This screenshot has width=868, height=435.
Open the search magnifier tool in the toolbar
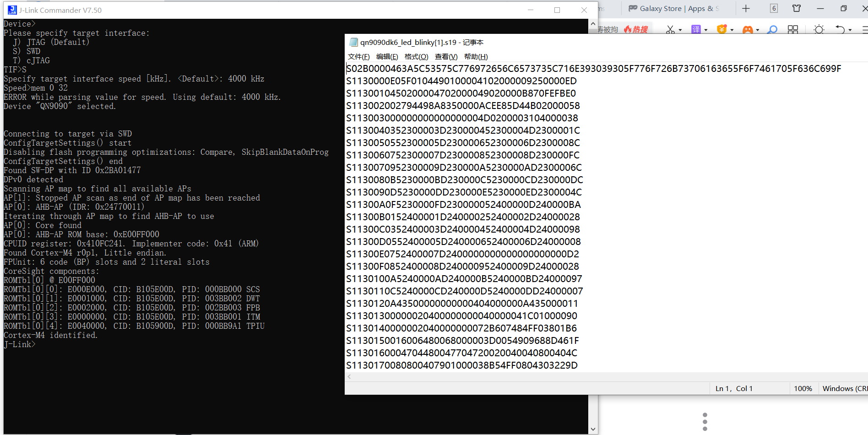pyautogui.click(x=772, y=29)
